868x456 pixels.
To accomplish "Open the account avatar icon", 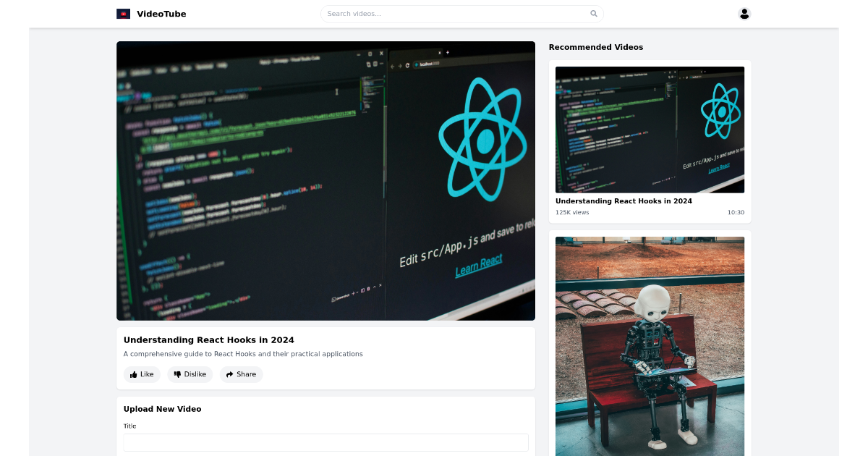I will tap(744, 13).
